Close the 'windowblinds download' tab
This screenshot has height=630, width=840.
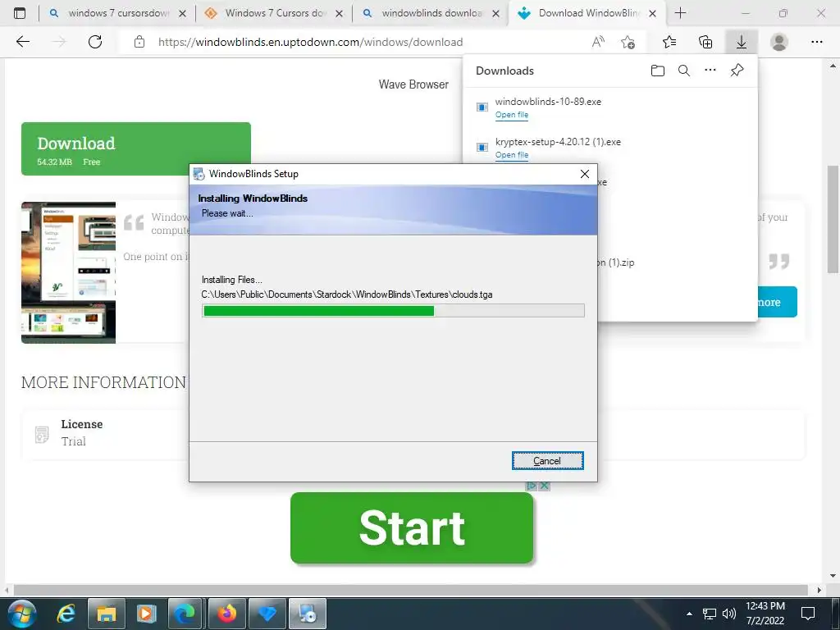coord(496,14)
